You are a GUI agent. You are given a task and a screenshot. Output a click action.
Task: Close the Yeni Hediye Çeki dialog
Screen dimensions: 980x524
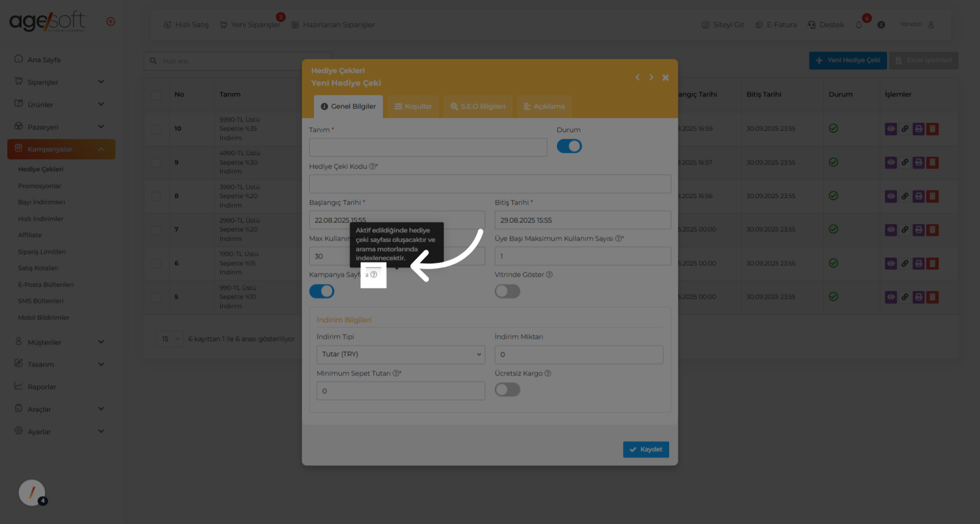tap(666, 78)
